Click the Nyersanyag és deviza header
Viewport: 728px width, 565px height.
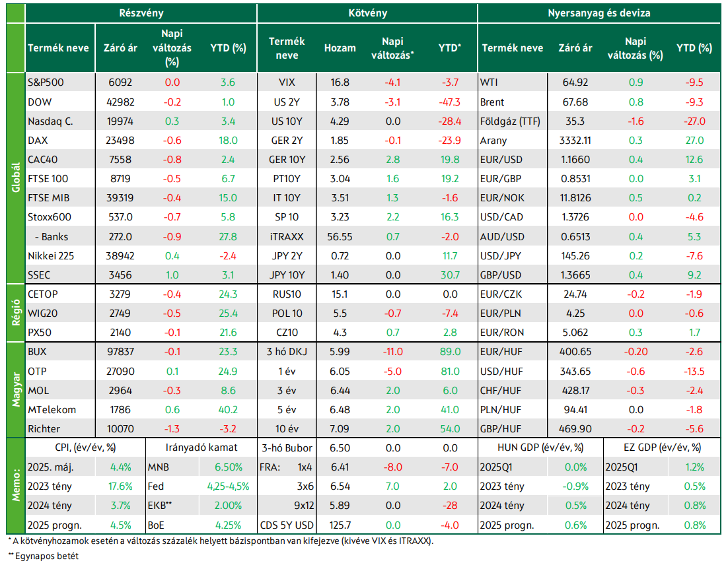click(599, 13)
